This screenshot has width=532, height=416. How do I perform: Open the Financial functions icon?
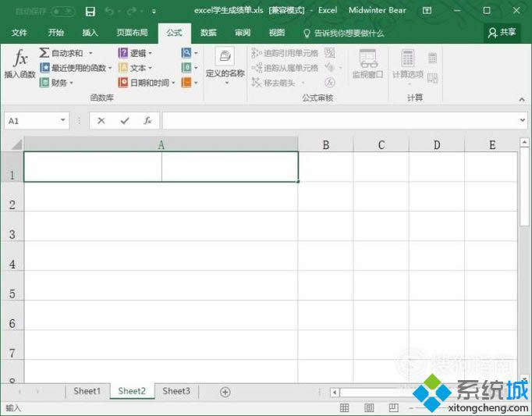44,82
